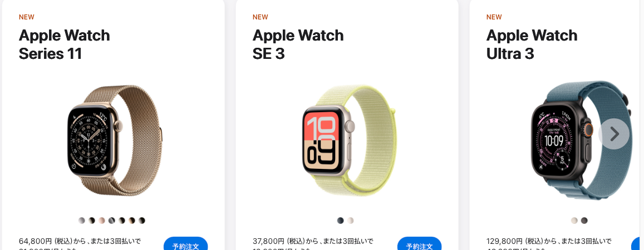Select the starlight swatch under Watch SE 3
Image resolution: width=644 pixels, height=250 pixels.
coord(350,221)
